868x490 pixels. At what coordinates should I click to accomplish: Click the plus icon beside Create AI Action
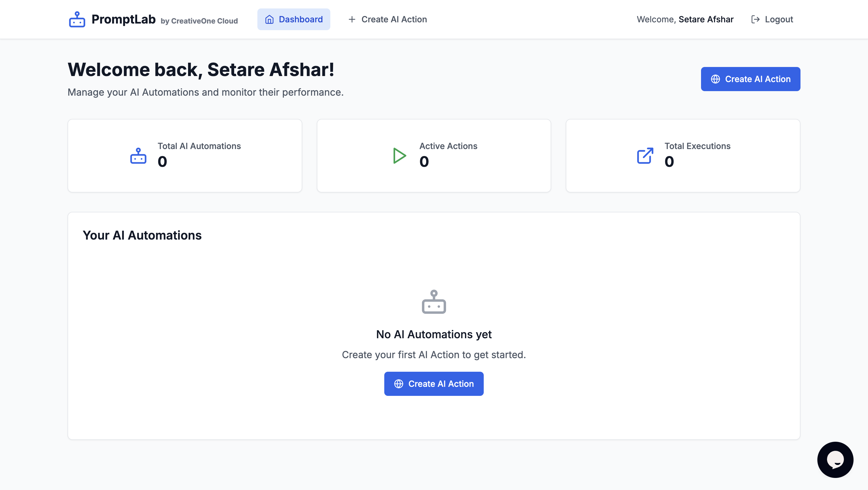coord(352,19)
